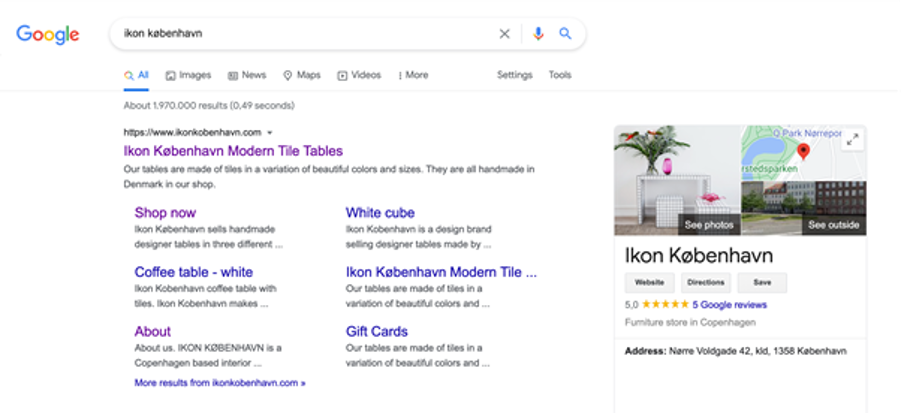This screenshot has height=414, width=902.
Task: Open the Coffee table - white sitelink
Action: point(194,272)
